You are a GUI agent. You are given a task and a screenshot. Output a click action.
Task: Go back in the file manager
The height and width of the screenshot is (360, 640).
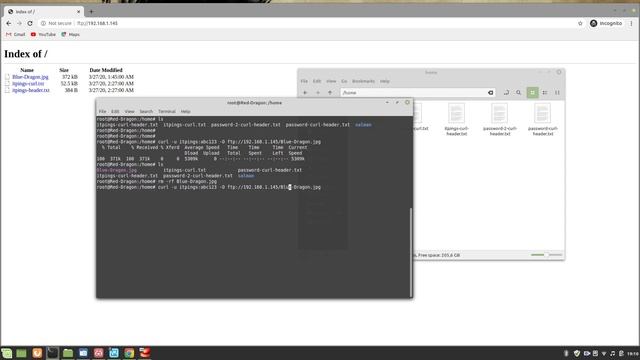[x=305, y=93]
